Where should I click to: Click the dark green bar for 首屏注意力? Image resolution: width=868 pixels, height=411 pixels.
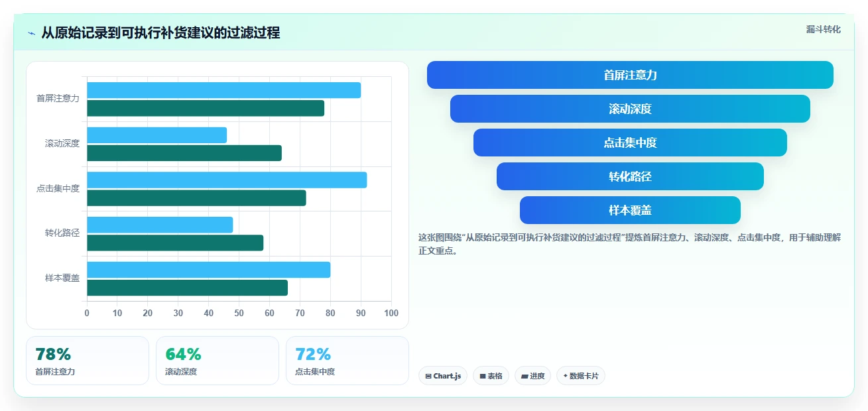pos(206,108)
